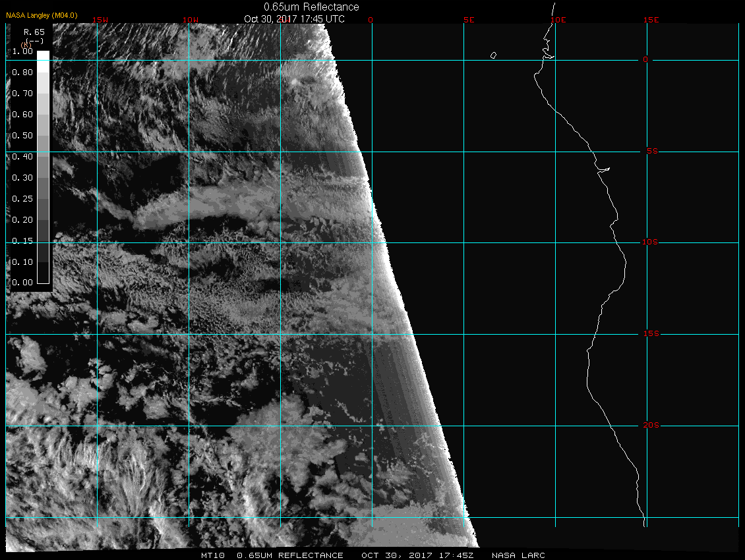Pick the black swatch at the color bar bottom
The width and height of the screenshot is (745, 560).
click(44, 273)
